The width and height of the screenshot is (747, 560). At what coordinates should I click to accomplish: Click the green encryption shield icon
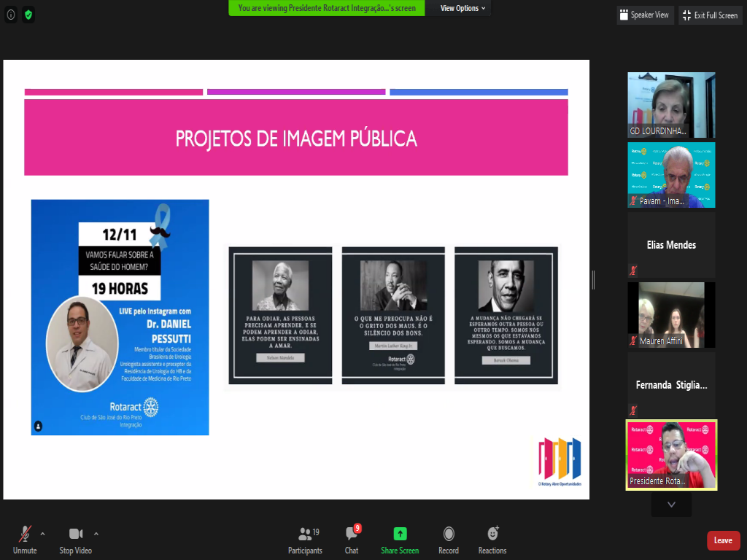click(x=28, y=15)
